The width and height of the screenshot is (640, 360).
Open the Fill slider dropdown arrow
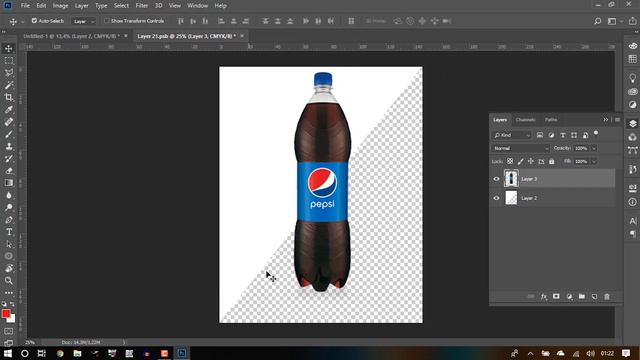pos(594,162)
